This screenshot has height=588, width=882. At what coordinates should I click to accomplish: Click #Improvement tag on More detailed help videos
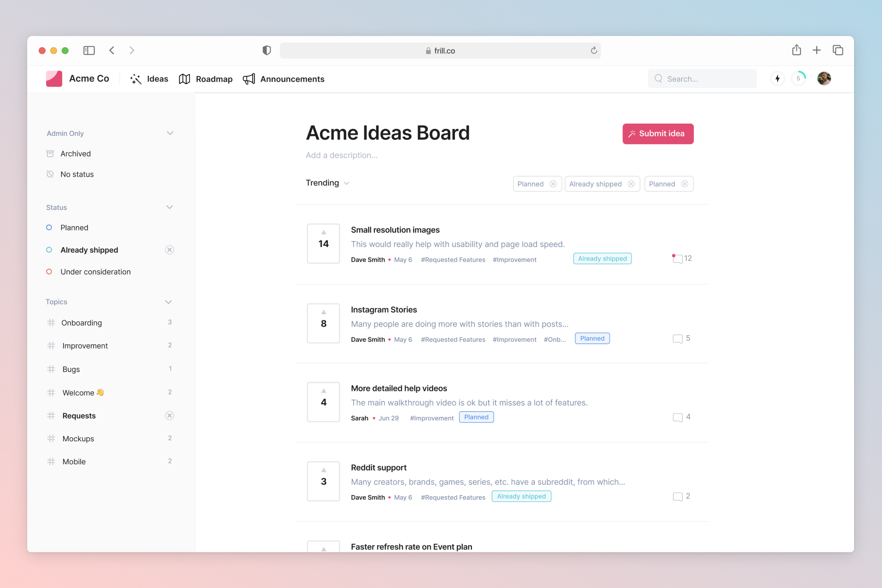(431, 418)
